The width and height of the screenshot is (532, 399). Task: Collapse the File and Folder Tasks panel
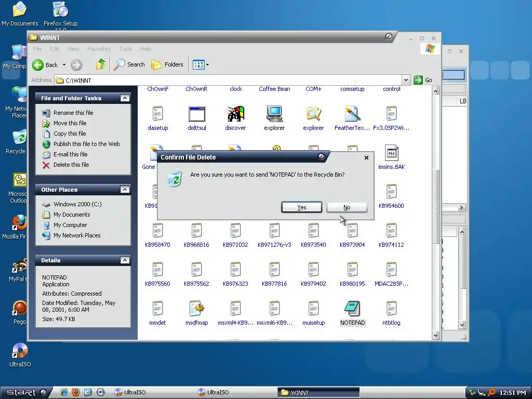coord(125,98)
